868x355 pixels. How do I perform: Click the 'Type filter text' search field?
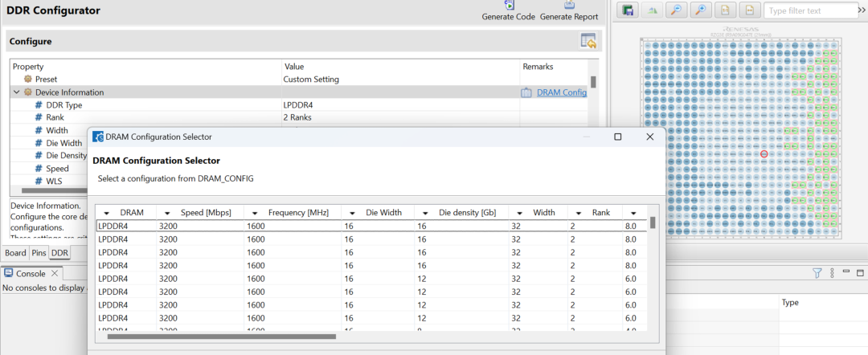pos(811,10)
